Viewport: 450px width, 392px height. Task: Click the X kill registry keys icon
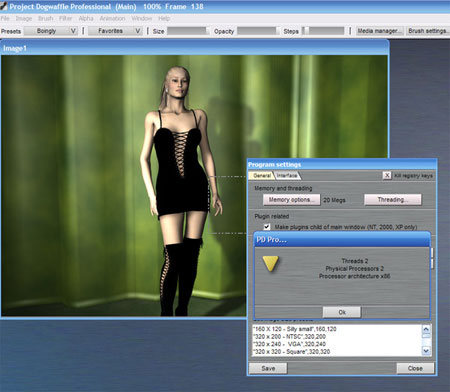(x=387, y=175)
